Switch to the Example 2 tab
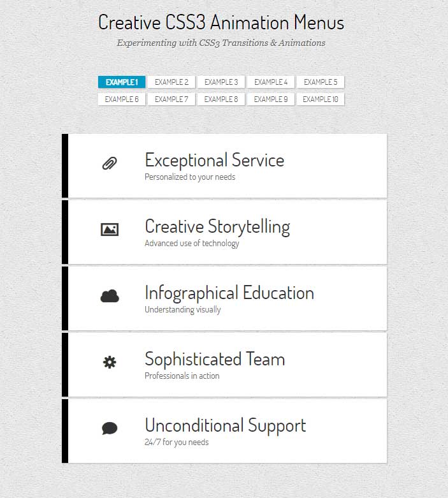Screen dimensions: 448x498 click(x=171, y=82)
